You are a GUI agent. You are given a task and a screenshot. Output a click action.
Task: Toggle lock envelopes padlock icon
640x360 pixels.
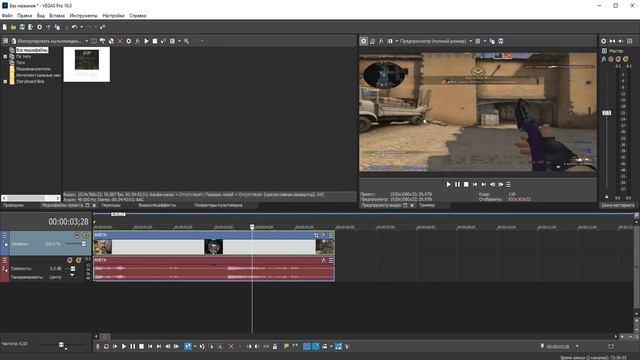click(275, 347)
